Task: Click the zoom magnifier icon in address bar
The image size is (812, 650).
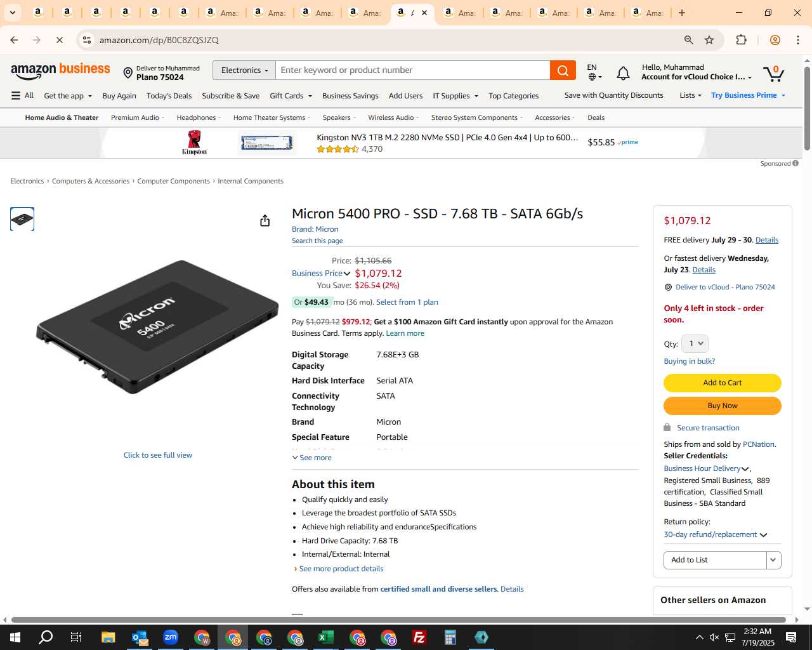Action: coord(688,40)
